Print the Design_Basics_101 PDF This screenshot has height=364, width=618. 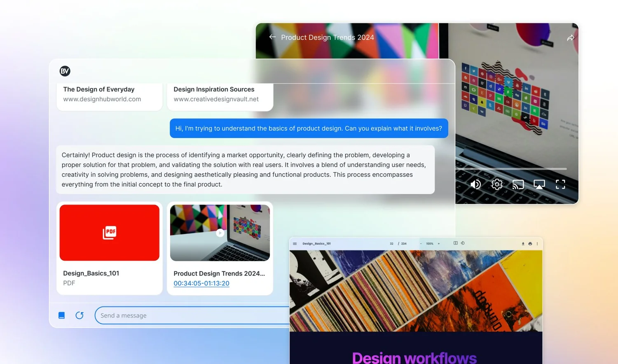tap(530, 244)
